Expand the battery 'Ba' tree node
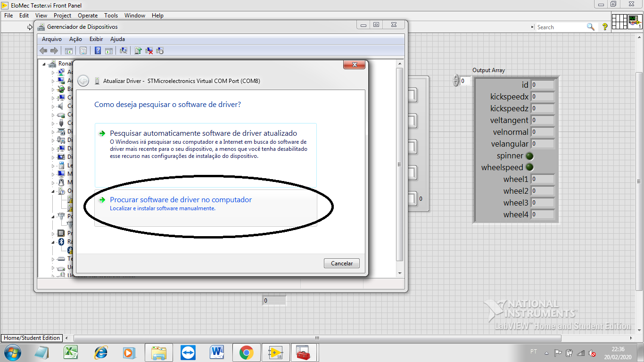This screenshot has height=362, width=644. click(53, 89)
